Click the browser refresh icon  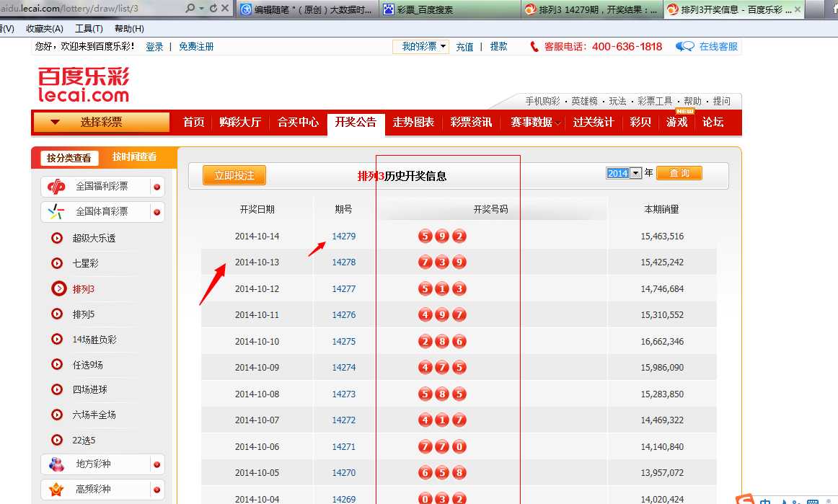tap(213, 8)
